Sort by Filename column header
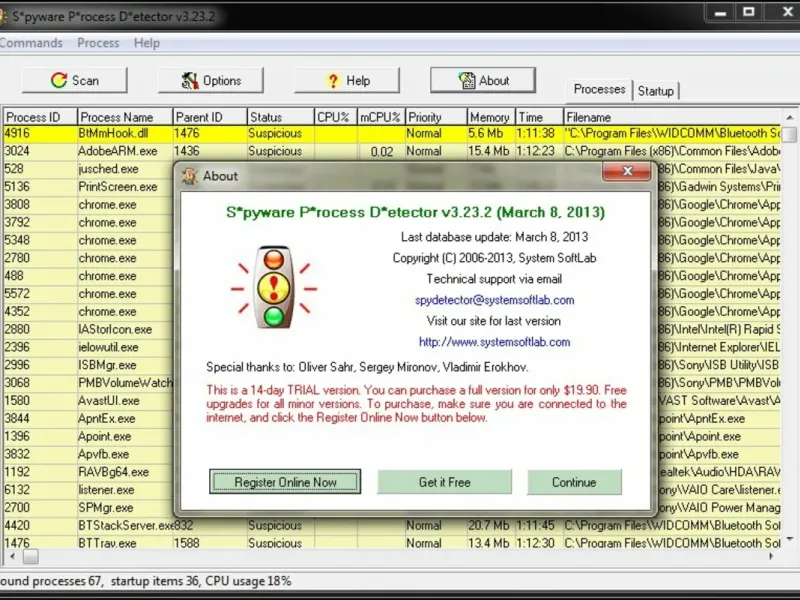 coord(672,117)
